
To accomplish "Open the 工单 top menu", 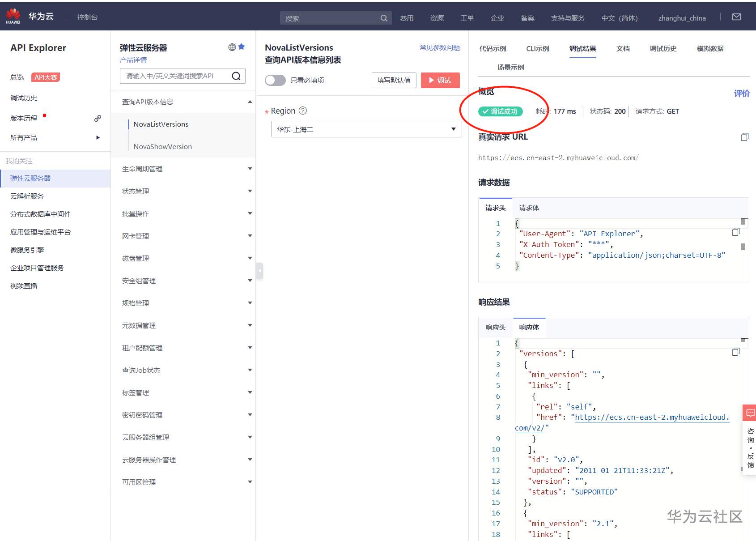I will (x=467, y=18).
